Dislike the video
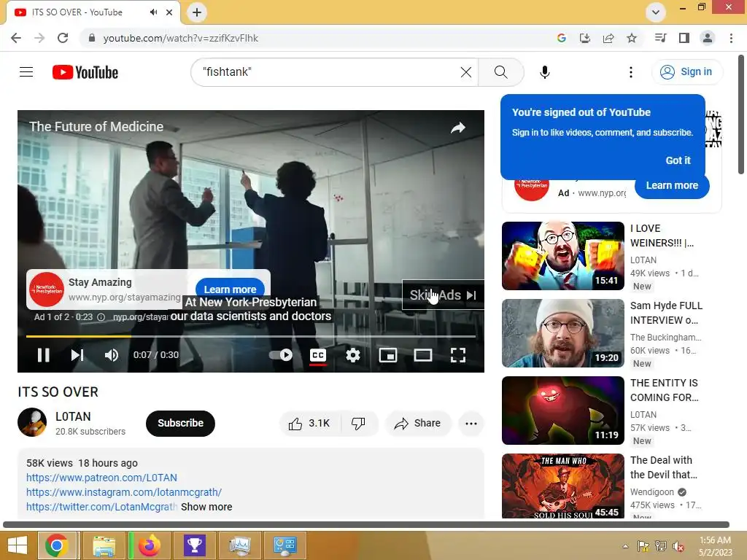 (358, 424)
